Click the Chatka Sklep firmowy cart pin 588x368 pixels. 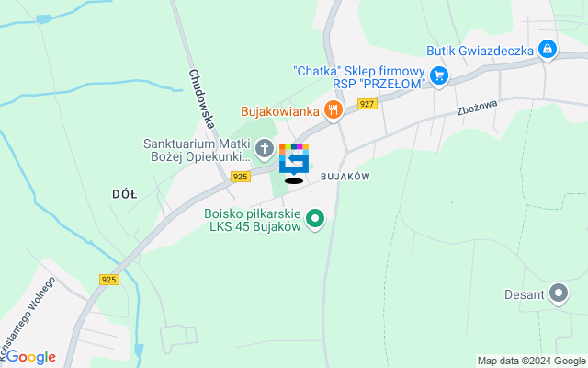click(x=439, y=77)
